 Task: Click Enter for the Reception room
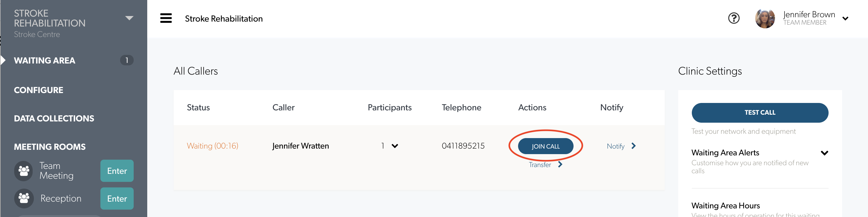point(117,199)
